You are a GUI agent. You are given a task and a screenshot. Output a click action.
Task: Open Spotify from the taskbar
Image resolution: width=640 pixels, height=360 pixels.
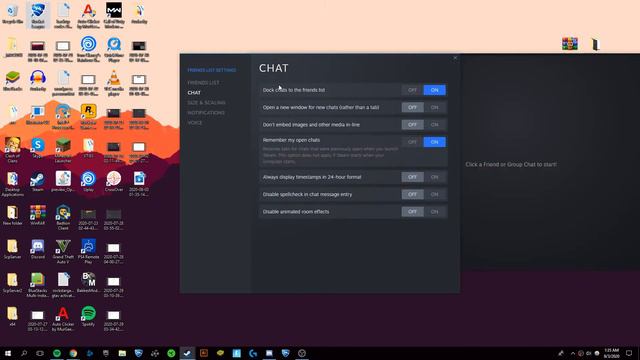(x=57, y=353)
